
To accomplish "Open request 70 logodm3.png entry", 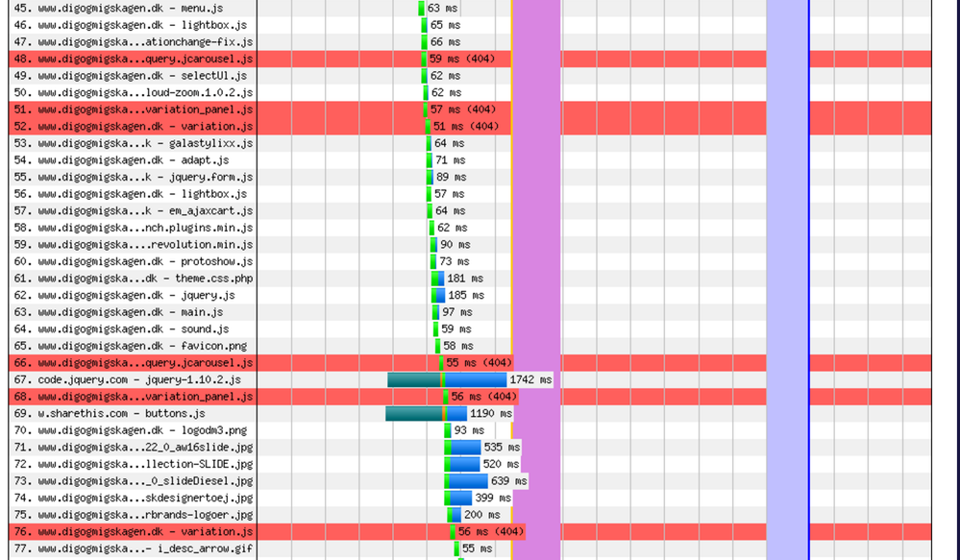I will click(x=134, y=430).
